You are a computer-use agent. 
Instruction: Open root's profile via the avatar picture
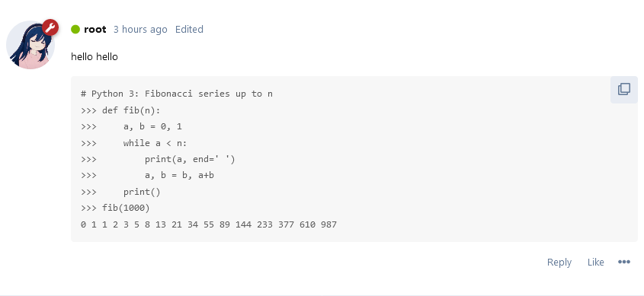30,45
